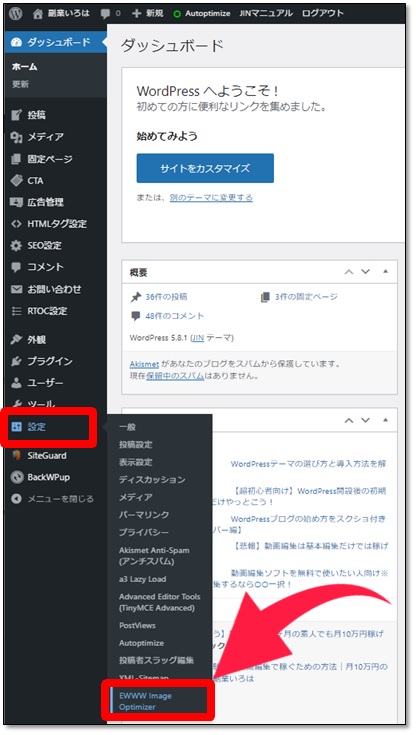This screenshot has width=416, height=735.
Task: Click the WordPress logo icon
Action: click(15, 14)
